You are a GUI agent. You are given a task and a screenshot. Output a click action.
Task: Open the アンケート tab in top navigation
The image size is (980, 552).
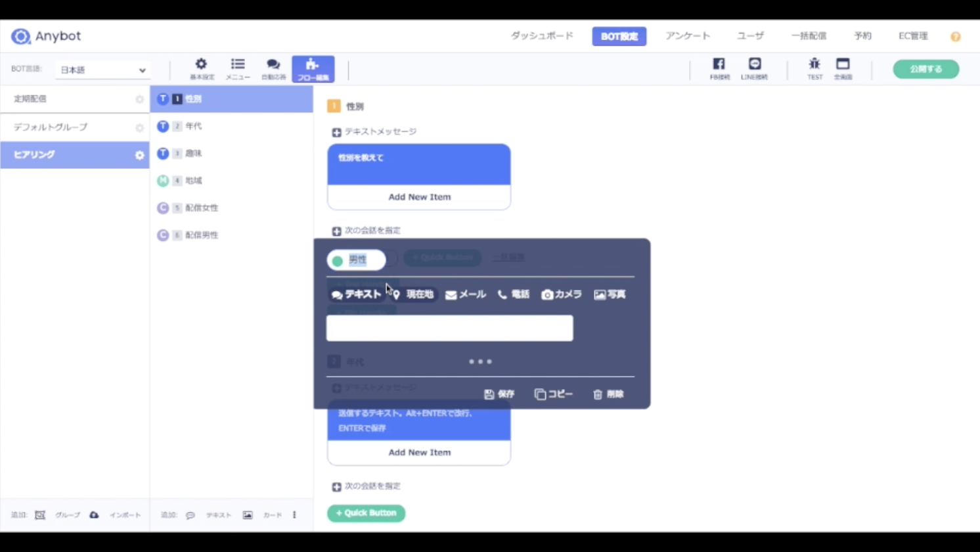point(687,36)
